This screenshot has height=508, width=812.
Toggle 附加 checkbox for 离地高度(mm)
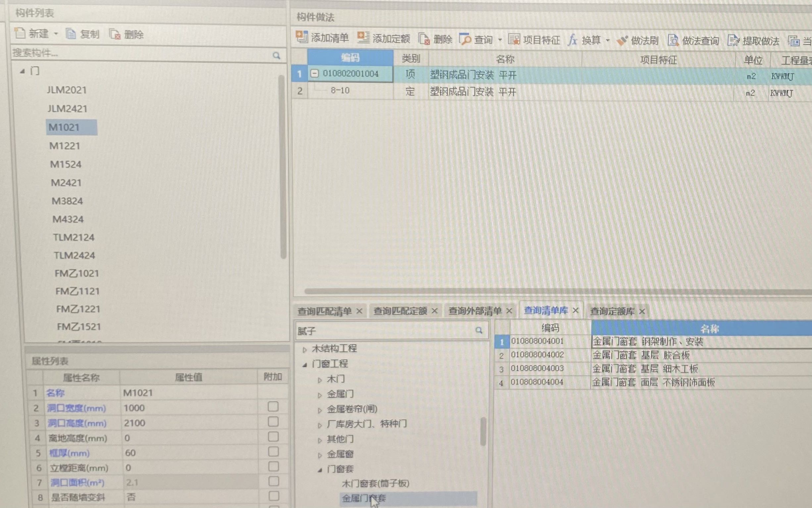pyautogui.click(x=273, y=437)
